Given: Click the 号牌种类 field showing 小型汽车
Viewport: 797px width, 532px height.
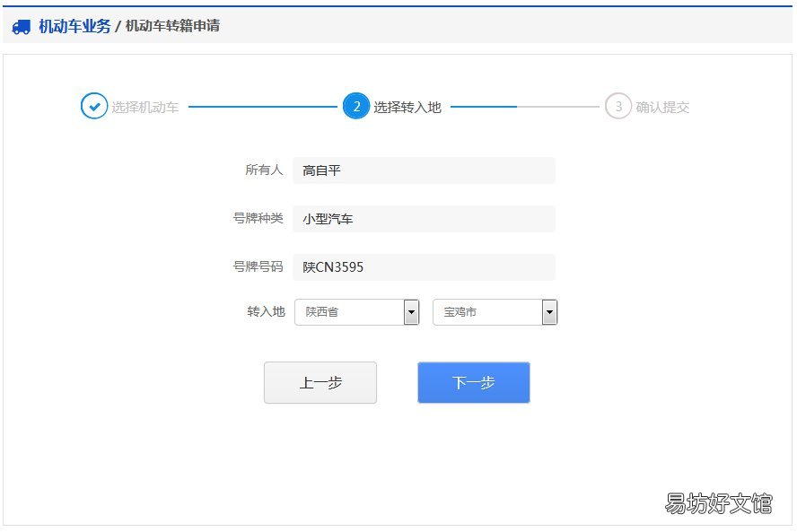Looking at the screenshot, I should [424, 219].
